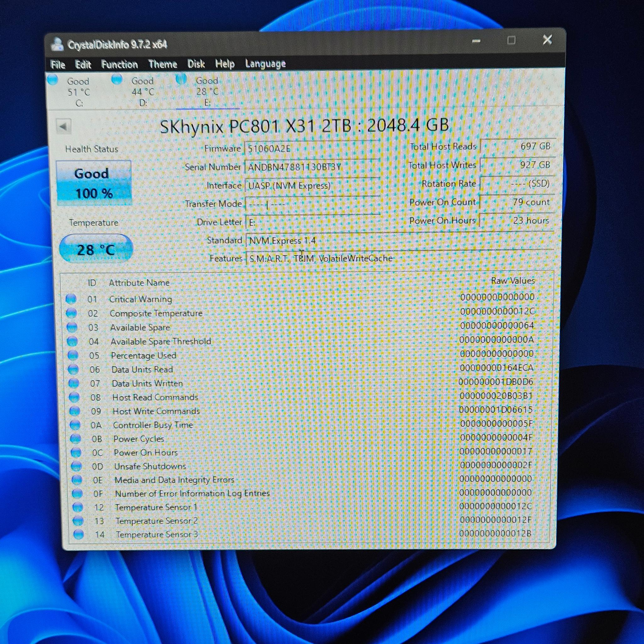The height and width of the screenshot is (644, 644).
Task: Click Total Host Reads value 697 GB
Action: pyautogui.click(x=518, y=146)
